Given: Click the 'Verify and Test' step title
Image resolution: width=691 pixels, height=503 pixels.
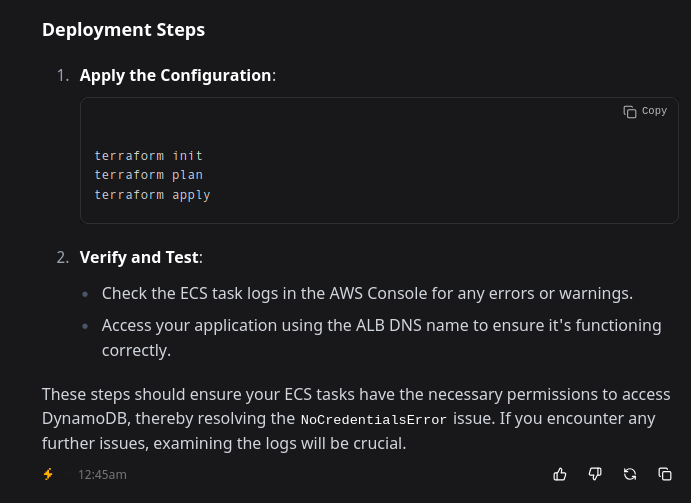Looking at the screenshot, I should (x=139, y=257).
